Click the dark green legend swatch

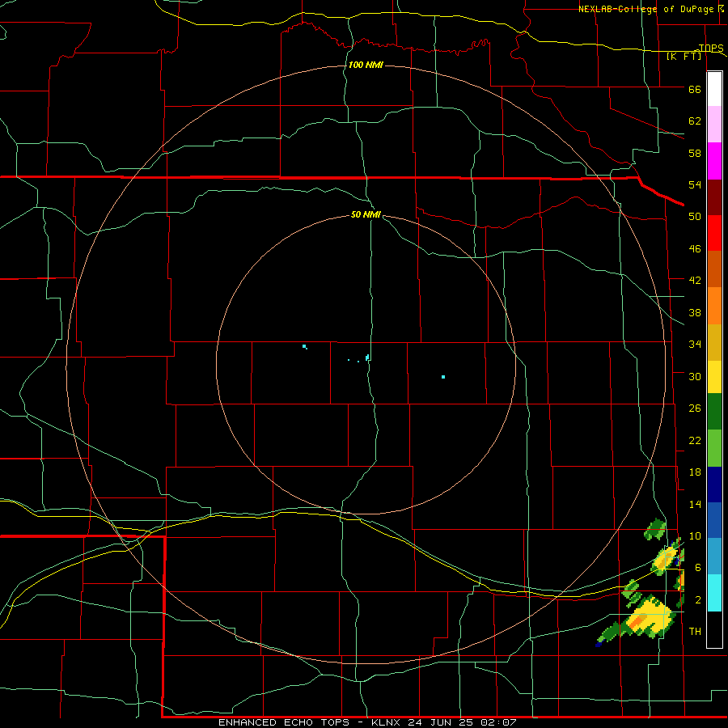pos(714,412)
